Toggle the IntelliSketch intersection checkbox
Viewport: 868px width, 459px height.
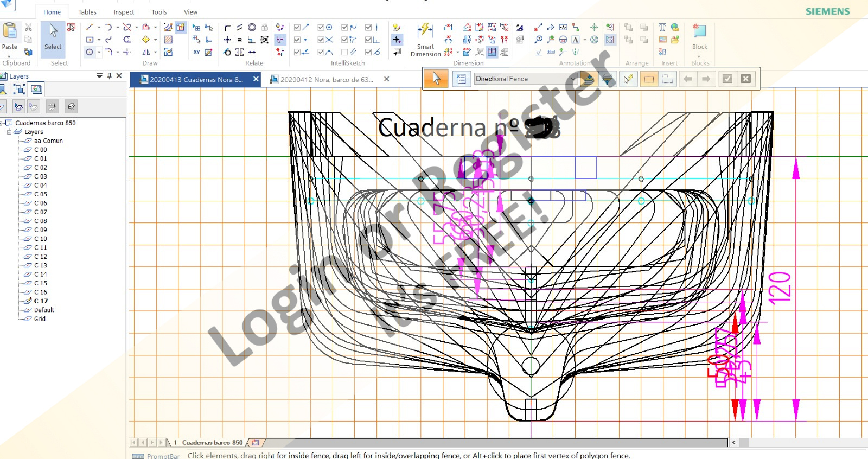tap(321, 40)
